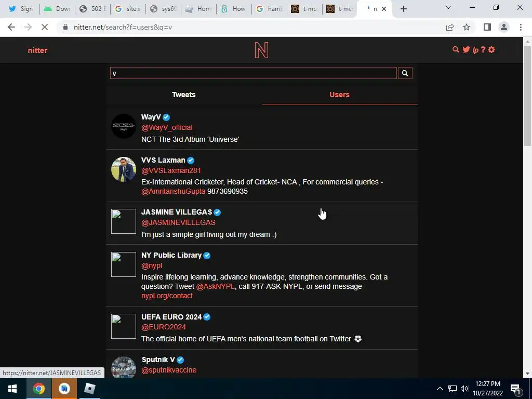Click the VVS Laxman display name

click(x=163, y=160)
